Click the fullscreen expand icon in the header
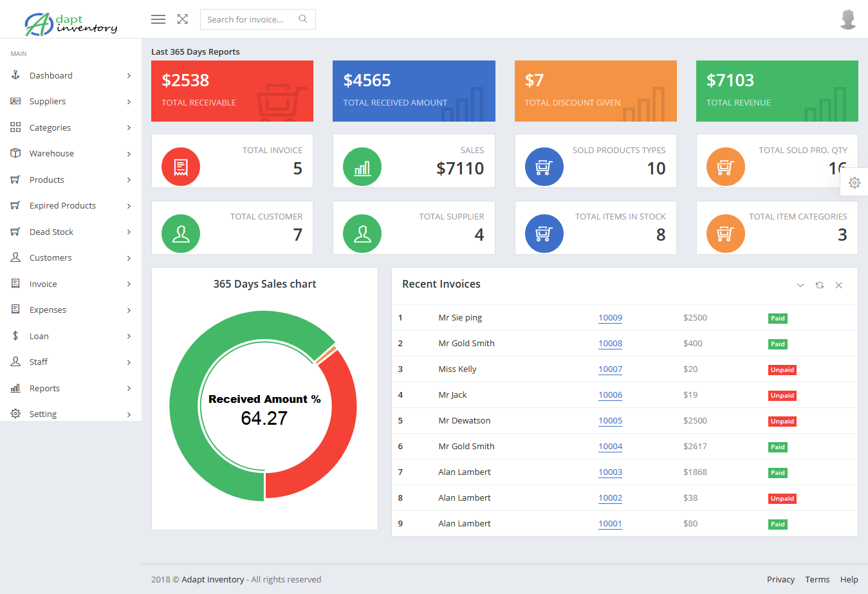The image size is (868, 594). point(182,19)
